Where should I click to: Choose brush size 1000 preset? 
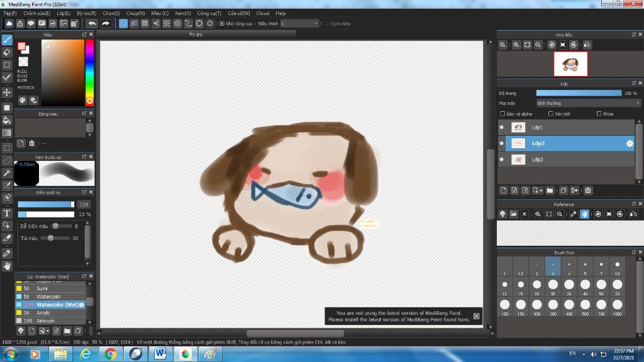(617, 307)
